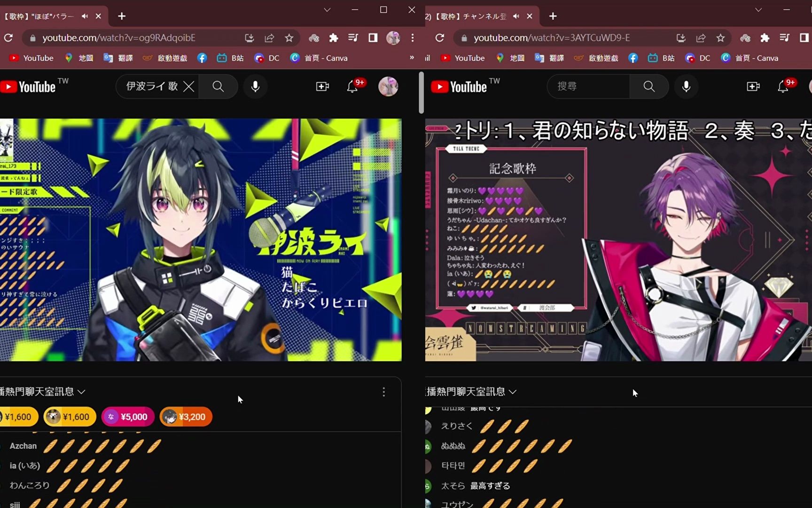This screenshot has width=812, height=508.
Task: Open Facebook bookmark in left window
Action: point(202,58)
